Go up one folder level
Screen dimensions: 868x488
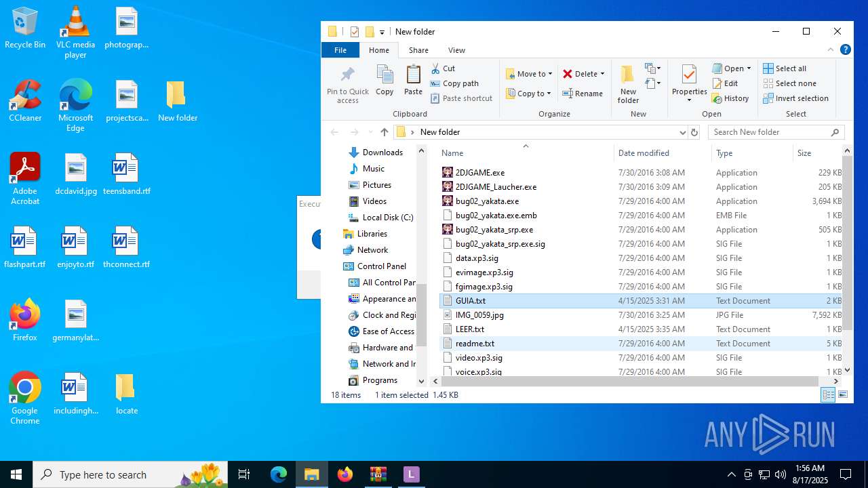[x=384, y=132]
